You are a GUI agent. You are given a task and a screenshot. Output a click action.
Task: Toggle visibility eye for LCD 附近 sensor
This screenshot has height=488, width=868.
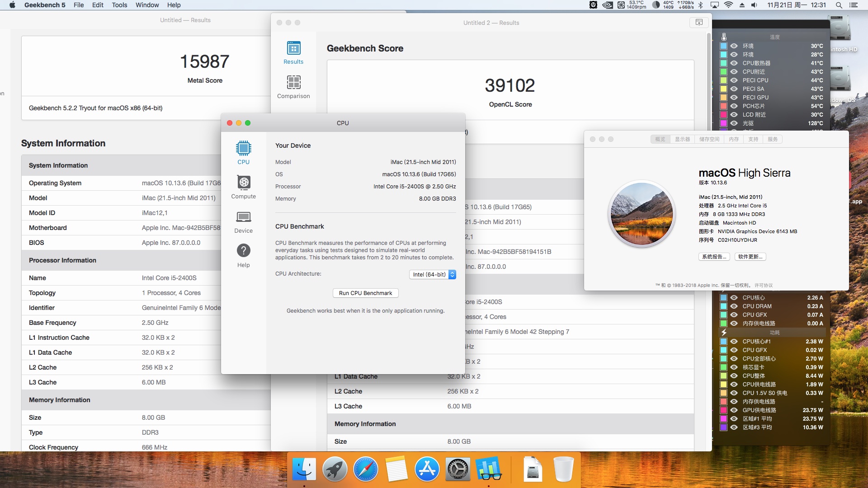pos(734,115)
